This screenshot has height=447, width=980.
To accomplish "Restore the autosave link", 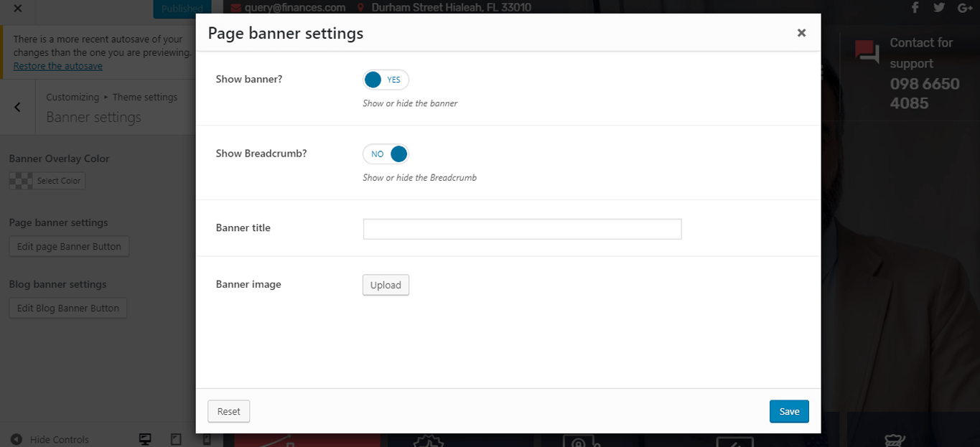I will click(57, 66).
